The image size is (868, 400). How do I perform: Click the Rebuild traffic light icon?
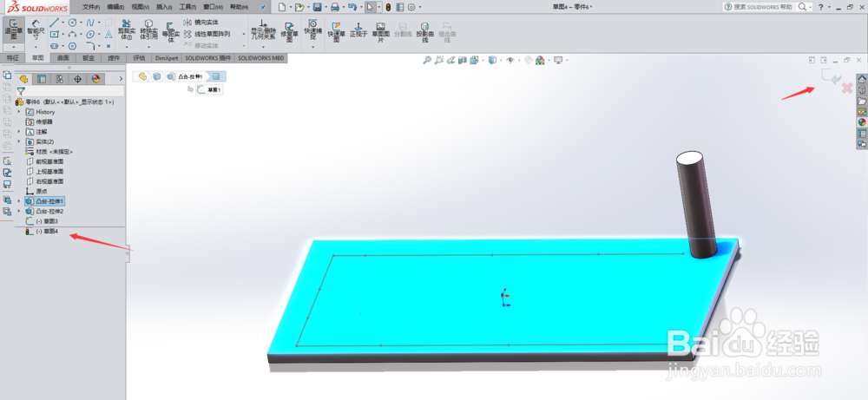[x=388, y=7]
